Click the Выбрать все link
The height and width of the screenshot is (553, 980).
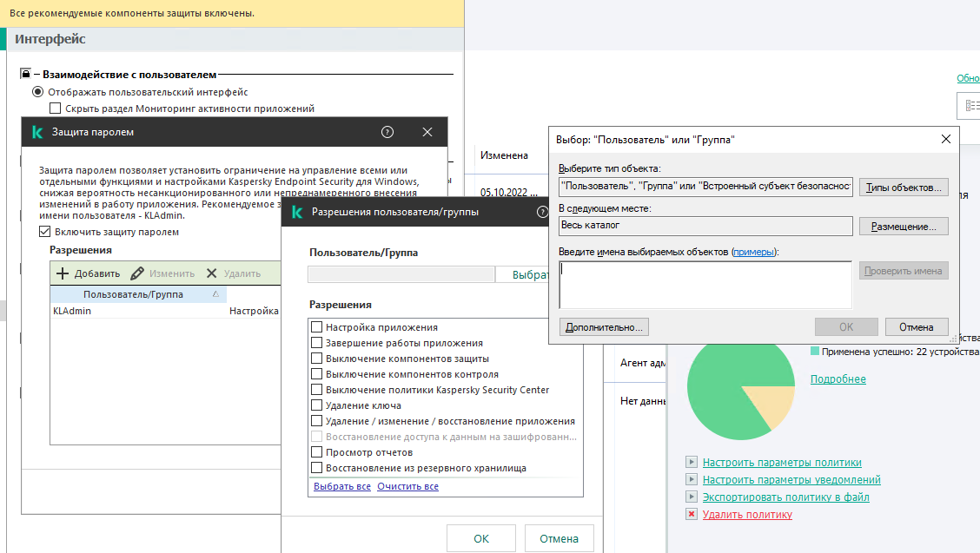click(x=342, y=486)
